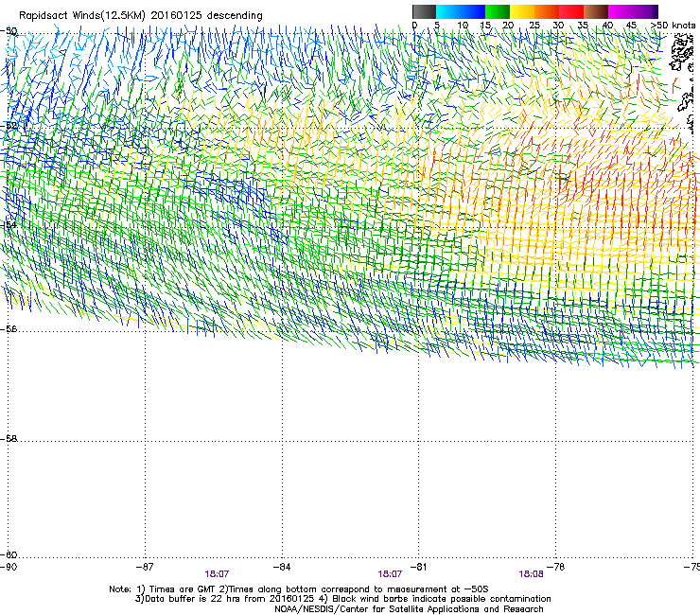Click the brown 35-40 knots legend segment
Screen dimensions: 700x615
[x=596, y=11]
